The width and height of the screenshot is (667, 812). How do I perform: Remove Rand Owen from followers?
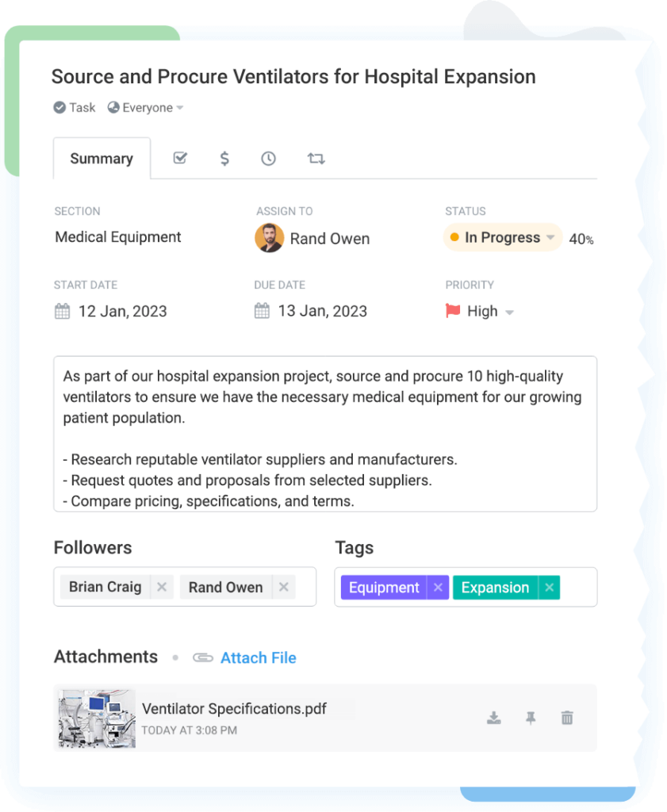[x=283, y=588]
